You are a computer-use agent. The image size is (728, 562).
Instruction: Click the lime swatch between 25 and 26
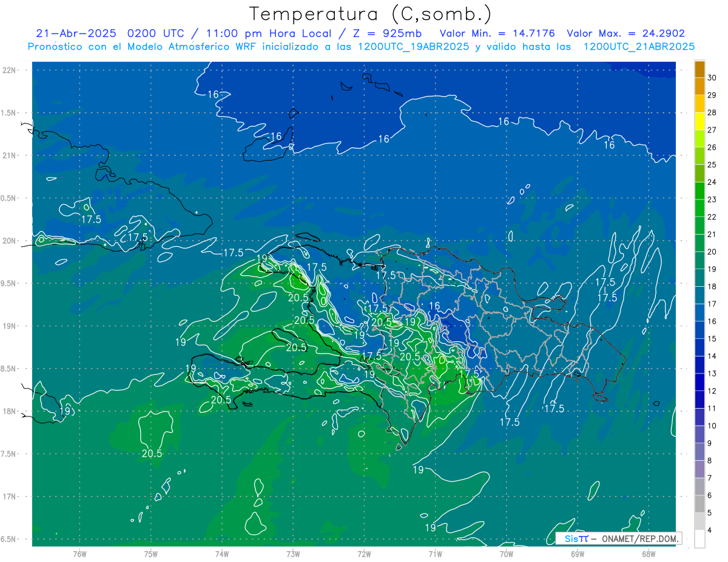(699, 156)
